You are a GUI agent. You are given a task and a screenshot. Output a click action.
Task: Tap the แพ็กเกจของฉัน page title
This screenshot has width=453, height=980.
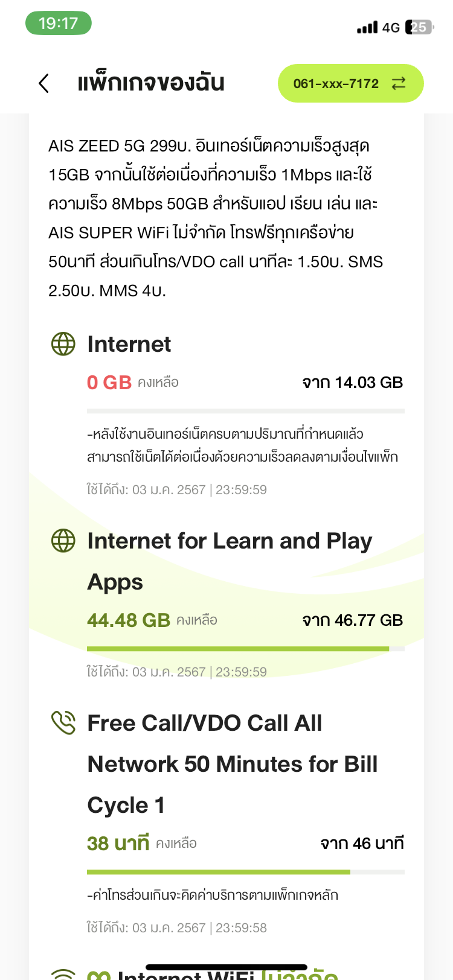pyautogui.click(x=151, y=83)
